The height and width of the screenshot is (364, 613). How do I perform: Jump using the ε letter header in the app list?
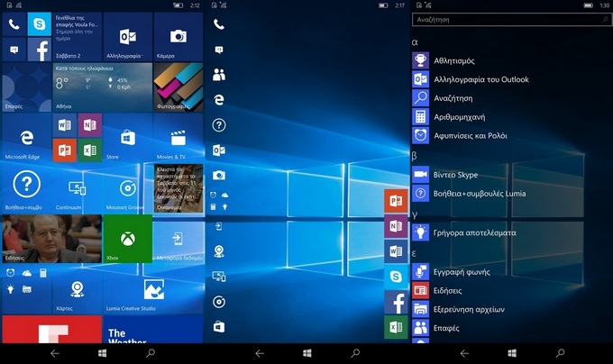click(414, 253)
